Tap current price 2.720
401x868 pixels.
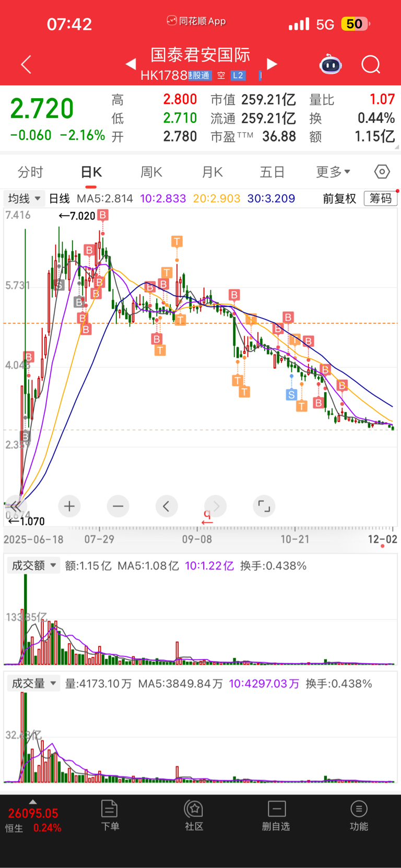42,109
